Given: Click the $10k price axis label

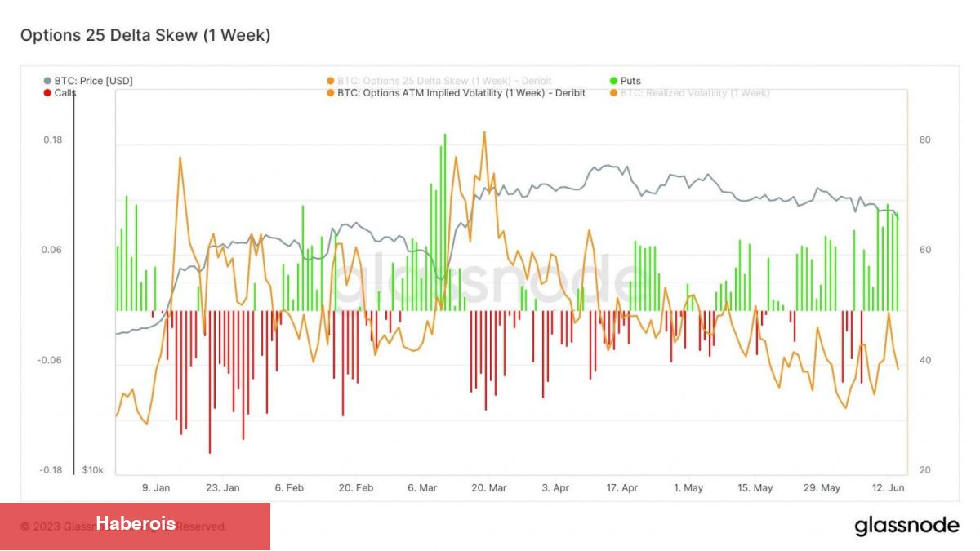Looking at the screenshot, I should tap(92, 470).
